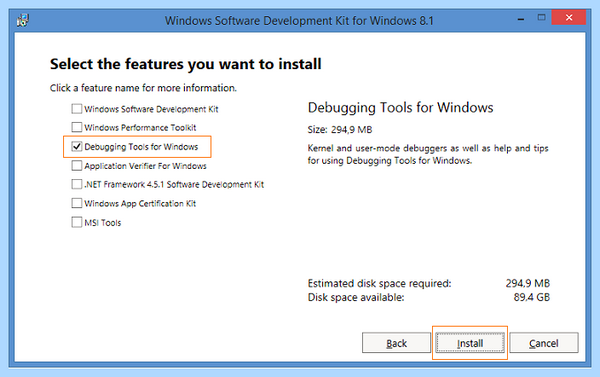Screen dimensions: 600x377
Task: Click the Back button
Action: (x=396, y=343)
